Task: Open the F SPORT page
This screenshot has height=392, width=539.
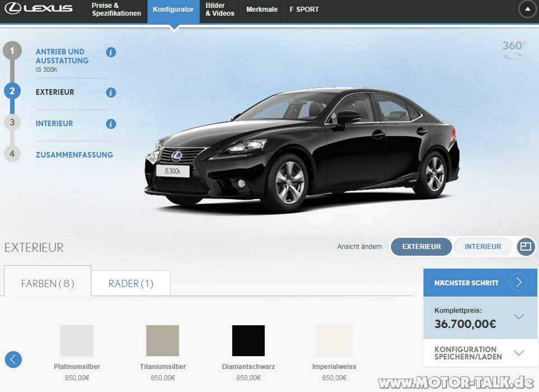Action: coord(304,9)
